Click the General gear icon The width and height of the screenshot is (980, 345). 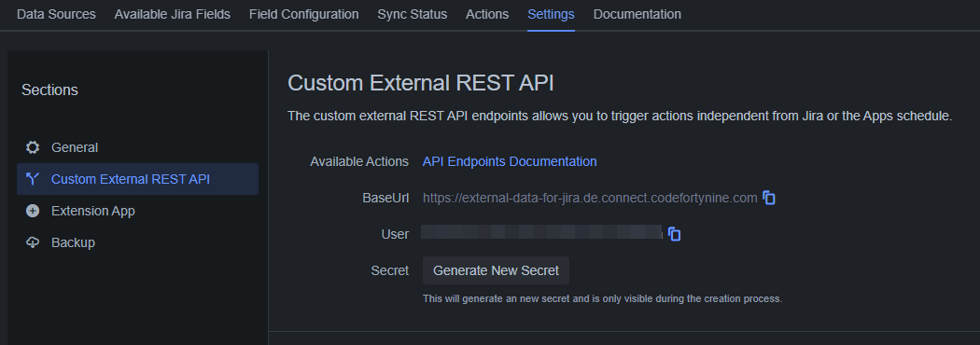pyautogui.click(x=33, y=147)
